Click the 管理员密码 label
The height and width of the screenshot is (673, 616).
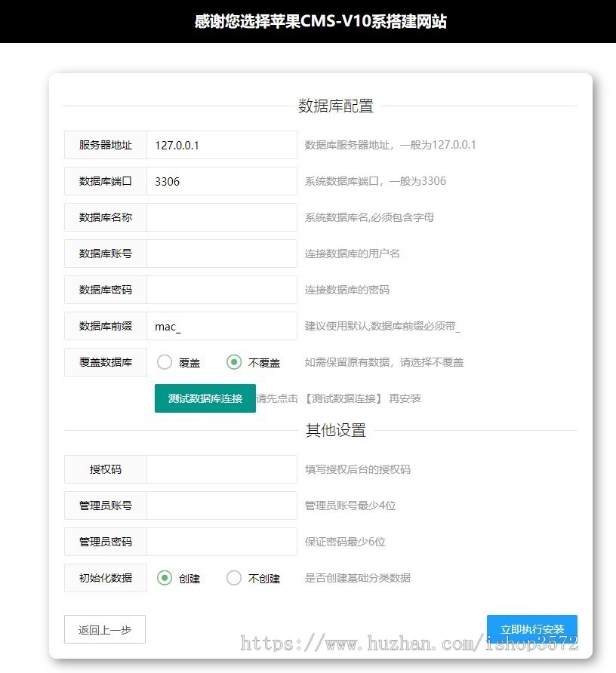106,542
